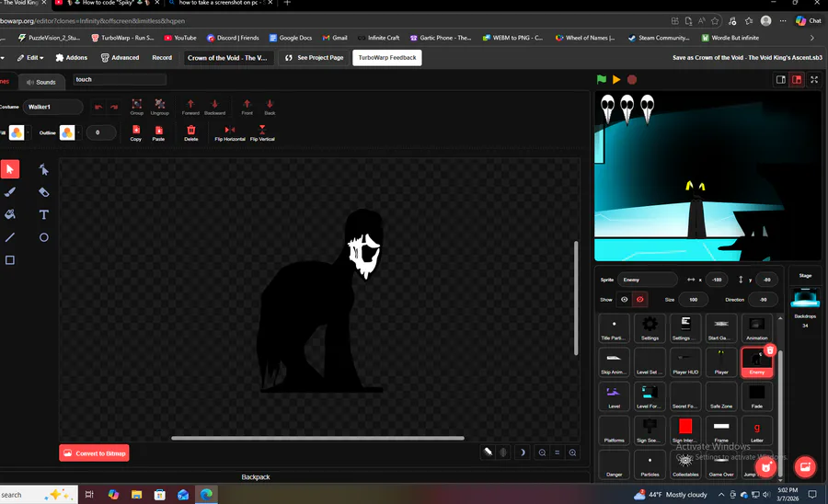
Task: Show hidden system tray icons
Action: coord(720,495)
